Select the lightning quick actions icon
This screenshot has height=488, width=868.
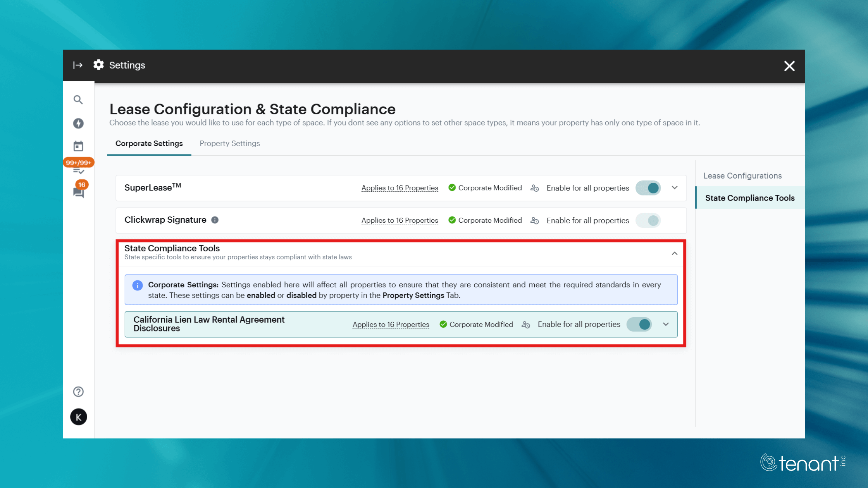tap(79, 123)
